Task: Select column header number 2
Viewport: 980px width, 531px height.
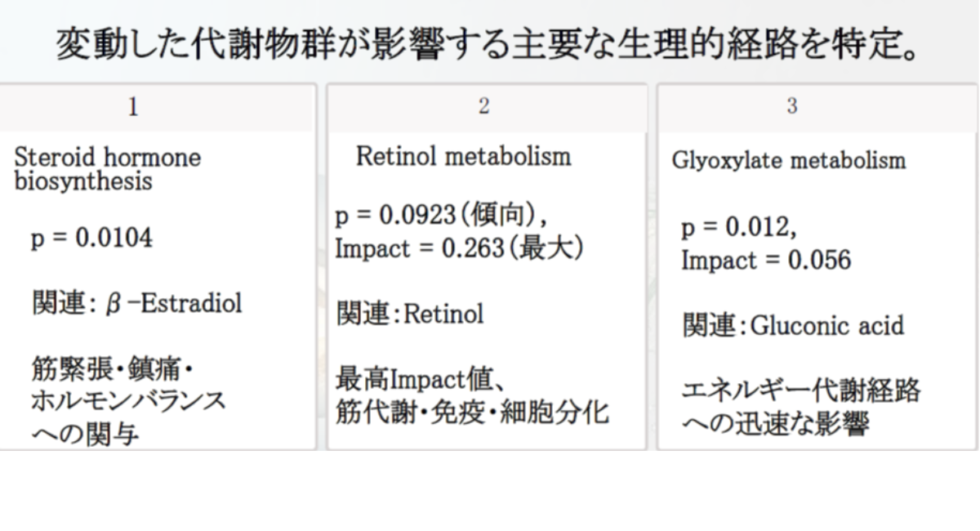Action: click(x=484, y=107)
